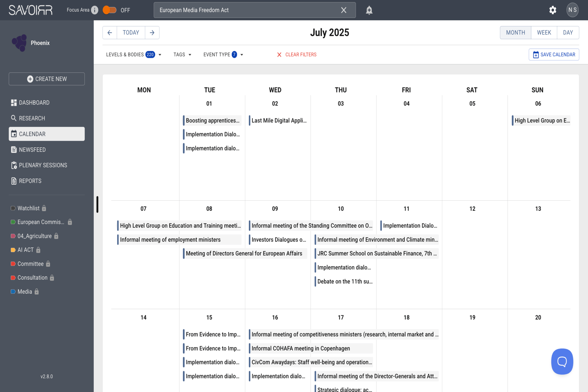Switch to Day view
The height and width of the screenshot is (392, 588).
pyautogui.click(x=568, y=33)
